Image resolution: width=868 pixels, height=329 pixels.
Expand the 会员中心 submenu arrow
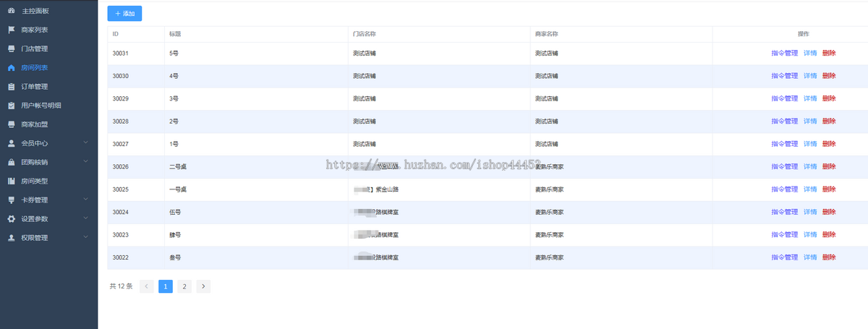(86, 142)
